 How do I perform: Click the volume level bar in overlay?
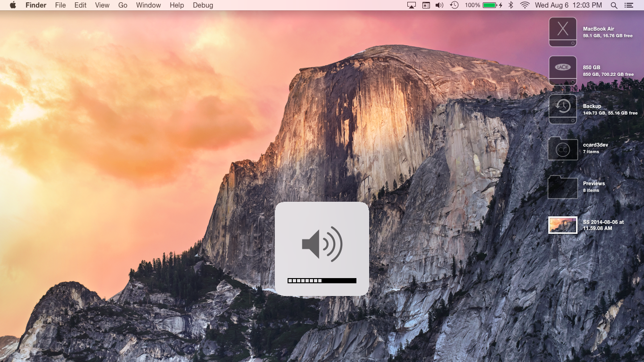tap(322, 280)
